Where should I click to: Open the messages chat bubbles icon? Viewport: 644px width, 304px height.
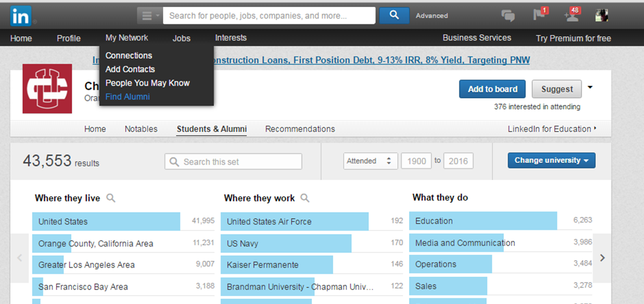[x=508, y=16]
